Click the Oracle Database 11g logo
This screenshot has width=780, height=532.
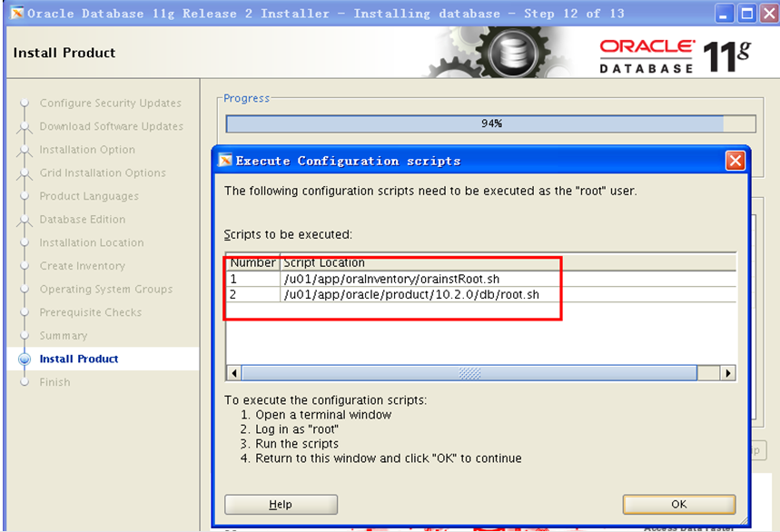[675, 56]
